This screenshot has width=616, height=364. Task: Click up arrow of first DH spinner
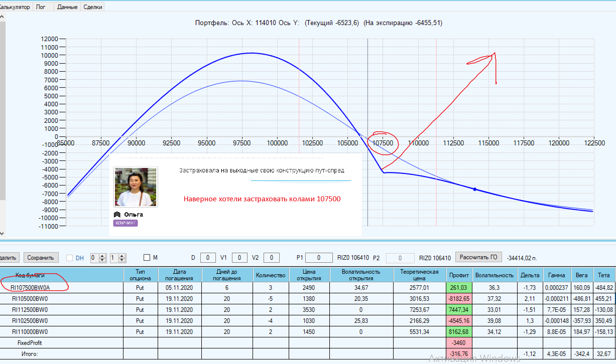click(x=102, y=256)
